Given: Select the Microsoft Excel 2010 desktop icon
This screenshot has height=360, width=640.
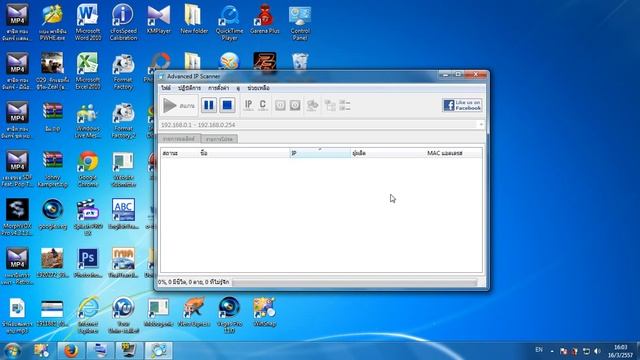Looking at the screenshot, I should pyautogui.click(x=88, y=71).
